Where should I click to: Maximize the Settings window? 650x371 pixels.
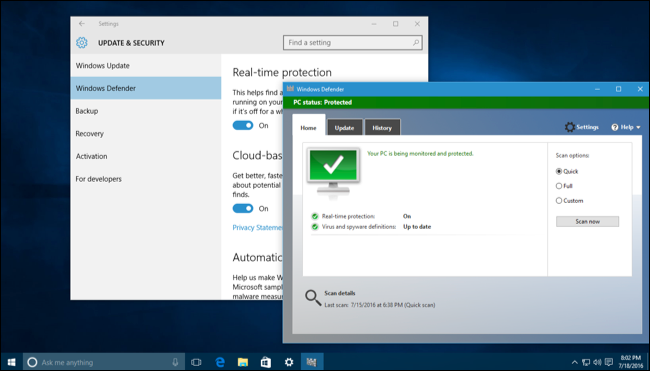point(396,24)
